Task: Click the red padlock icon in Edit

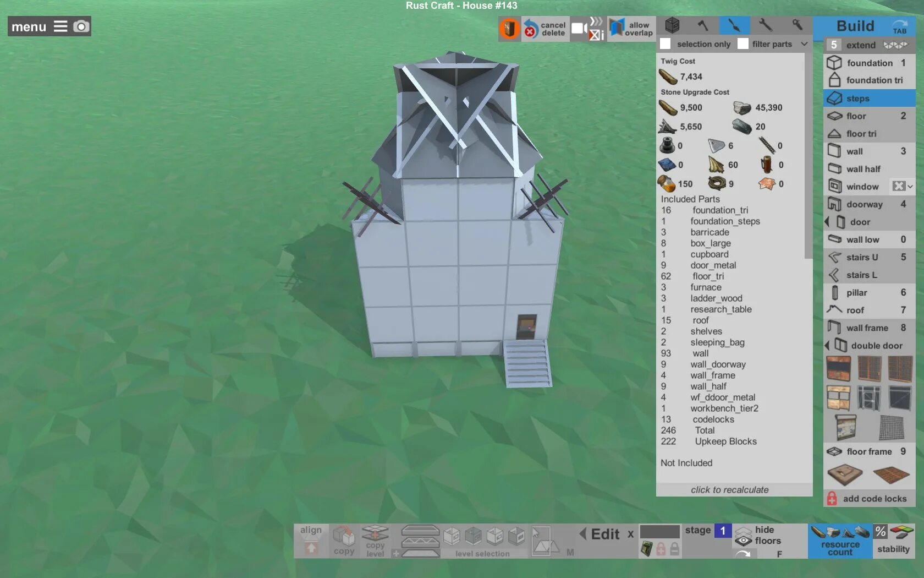Action: [661, 549]
